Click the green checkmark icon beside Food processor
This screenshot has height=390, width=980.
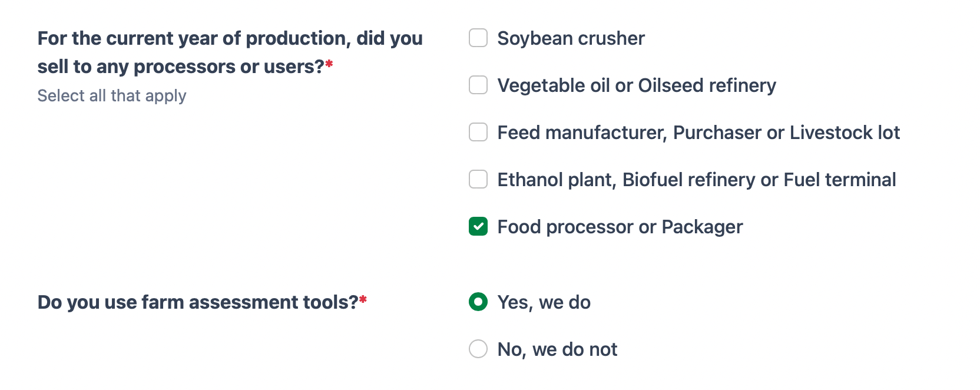click(x=478, y=227)
